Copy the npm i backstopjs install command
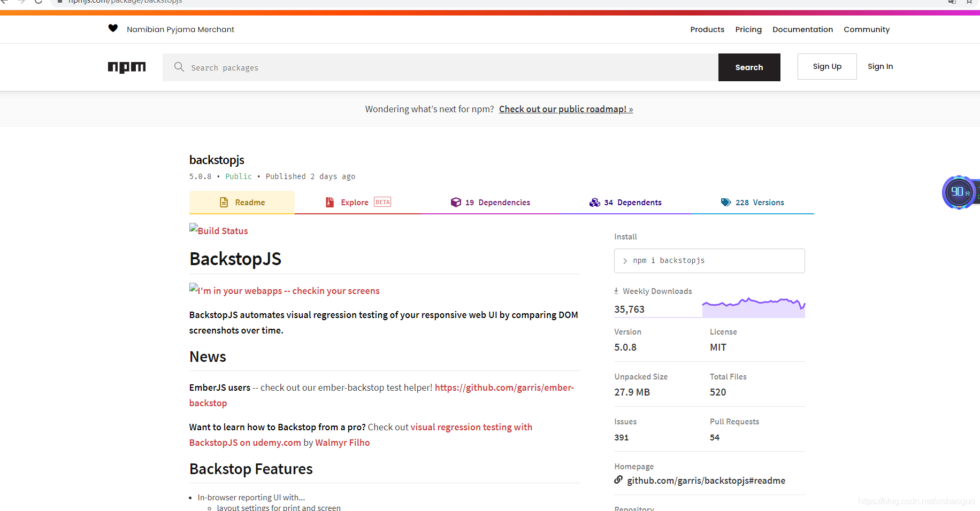The image size is (980, 511). (709, 261)
